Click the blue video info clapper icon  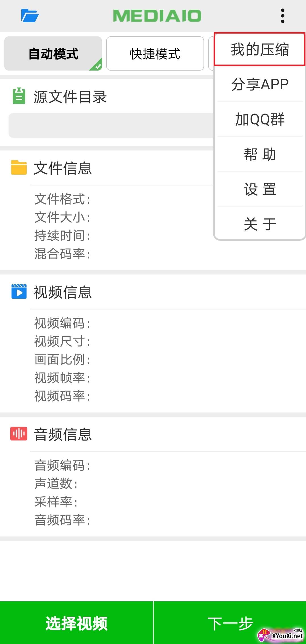pos(19,292)
